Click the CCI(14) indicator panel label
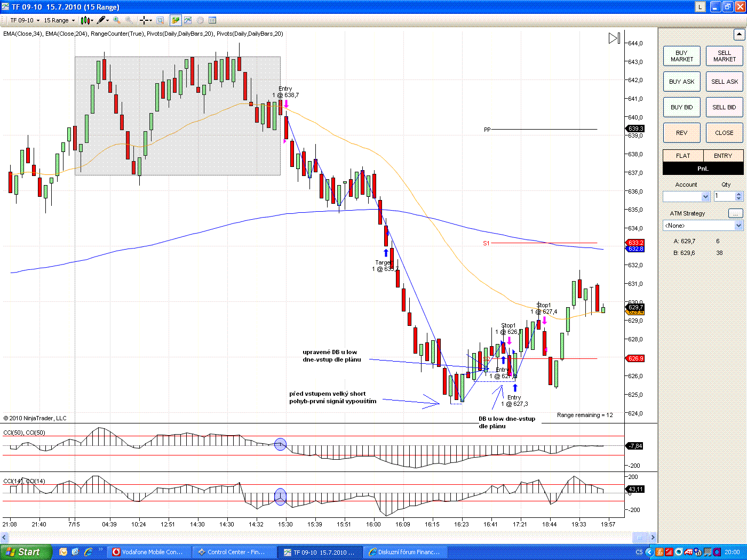 (25, 481)
